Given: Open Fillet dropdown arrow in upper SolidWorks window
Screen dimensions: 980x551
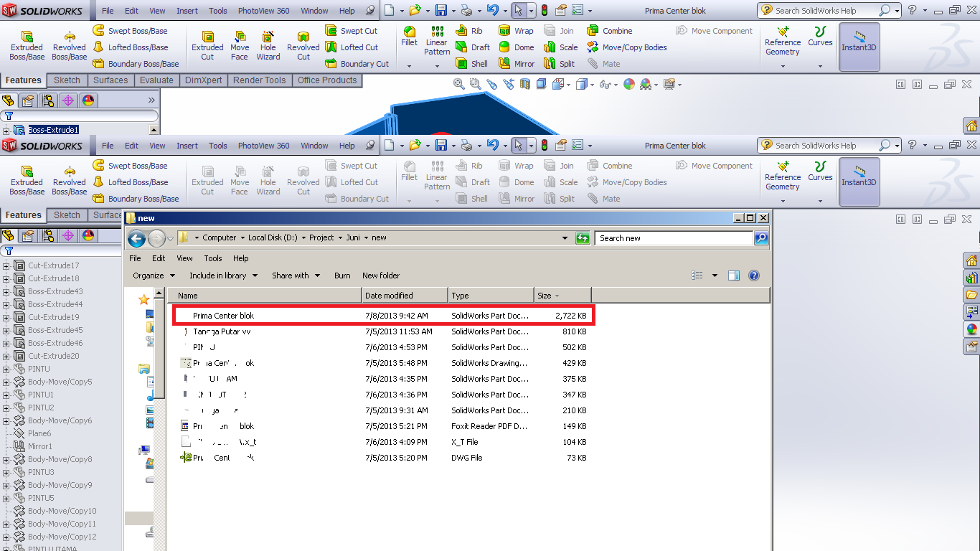Looking at the screenshot, I should (x=409, y=66).
